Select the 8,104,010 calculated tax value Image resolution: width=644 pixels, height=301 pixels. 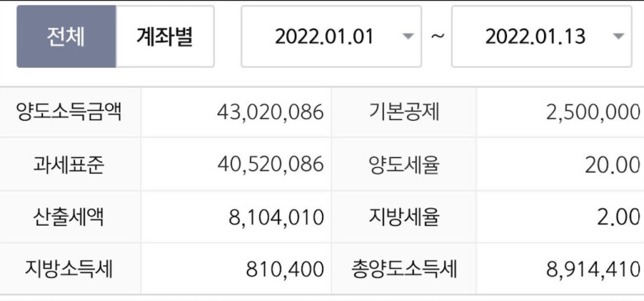(276, 217)
